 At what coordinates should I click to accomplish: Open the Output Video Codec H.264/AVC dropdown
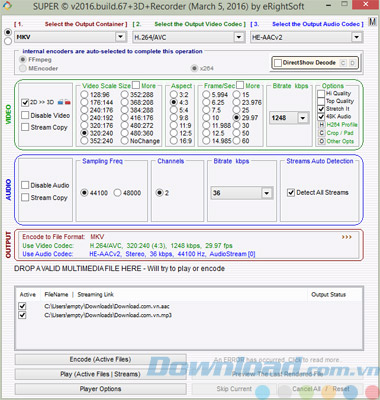(x=239, y=37)
